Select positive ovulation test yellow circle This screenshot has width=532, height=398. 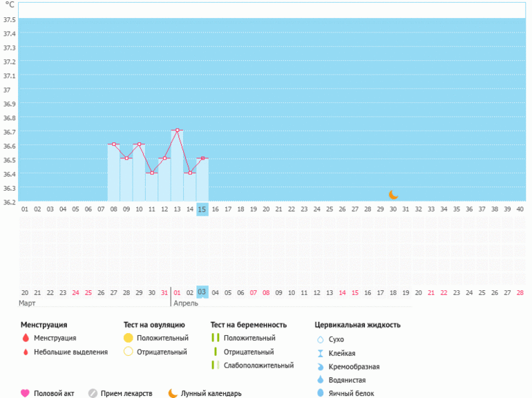click(x=128, y=338)
